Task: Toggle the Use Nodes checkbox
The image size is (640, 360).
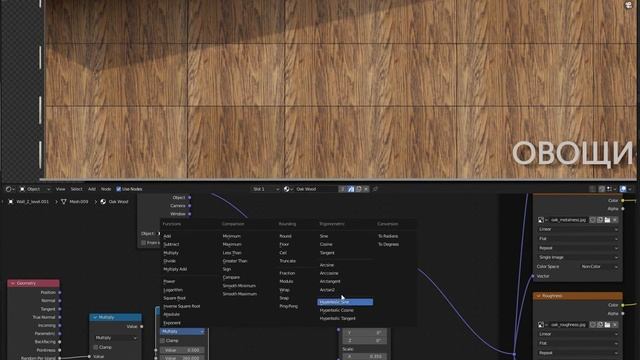Action: pyautogui.click(x=119, y=189)
